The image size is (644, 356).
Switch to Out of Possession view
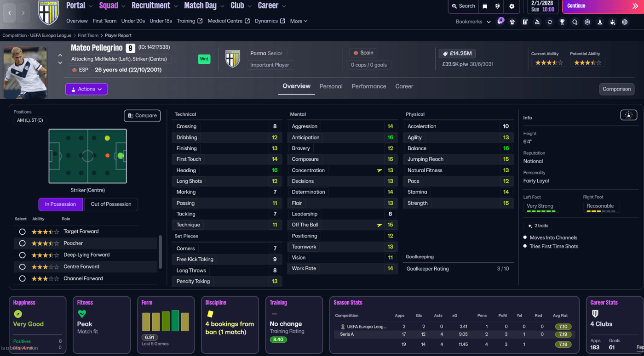[x=111, y=204]
